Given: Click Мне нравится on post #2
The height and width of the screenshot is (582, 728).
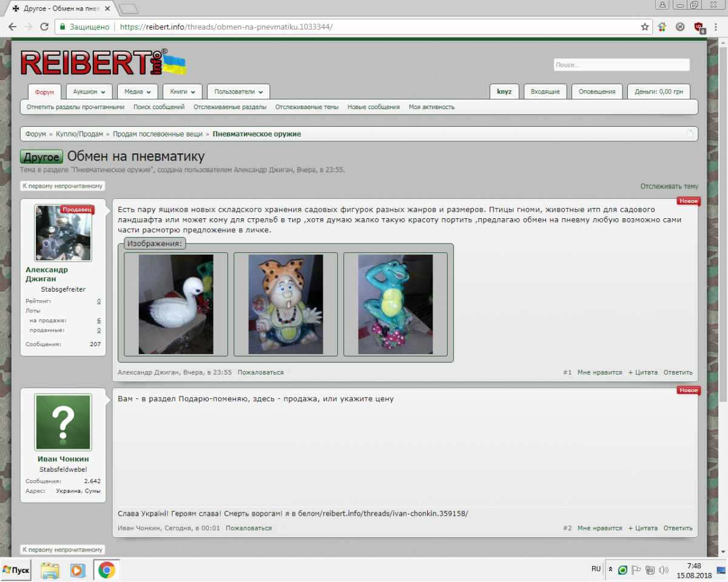Looking at the screenshot, I should pos(600,529).
